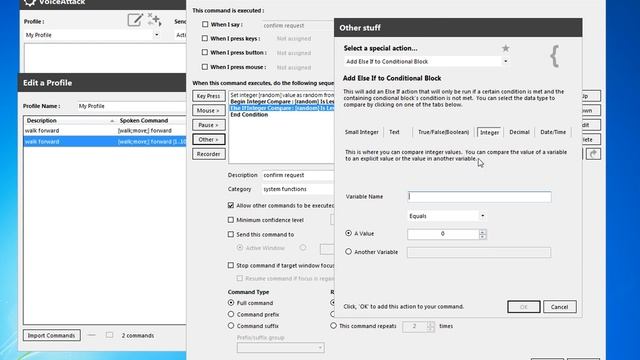This screenshot has width=640, height=360.
Task: Click the 'Pause >' button
Action: 209,125
